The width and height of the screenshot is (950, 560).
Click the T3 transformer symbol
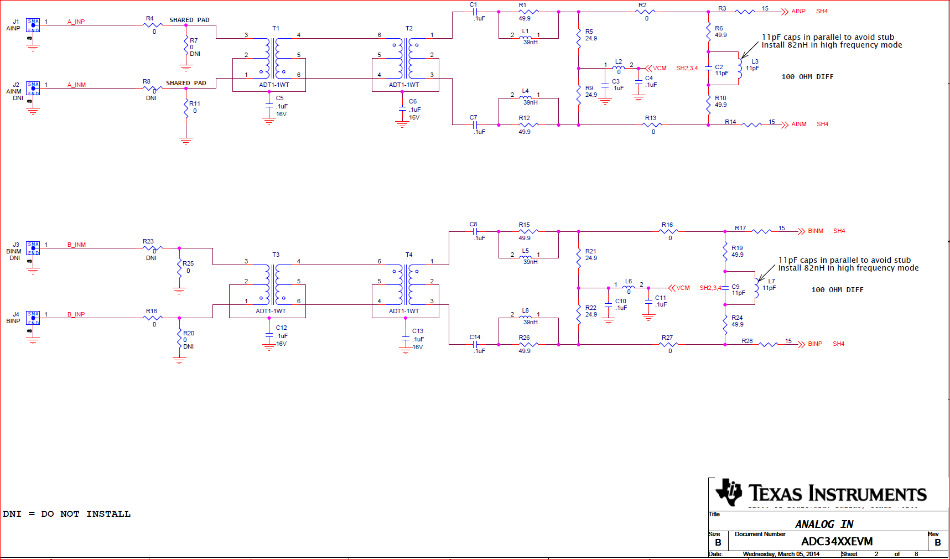pyautogui.click(x=272, y=284)
